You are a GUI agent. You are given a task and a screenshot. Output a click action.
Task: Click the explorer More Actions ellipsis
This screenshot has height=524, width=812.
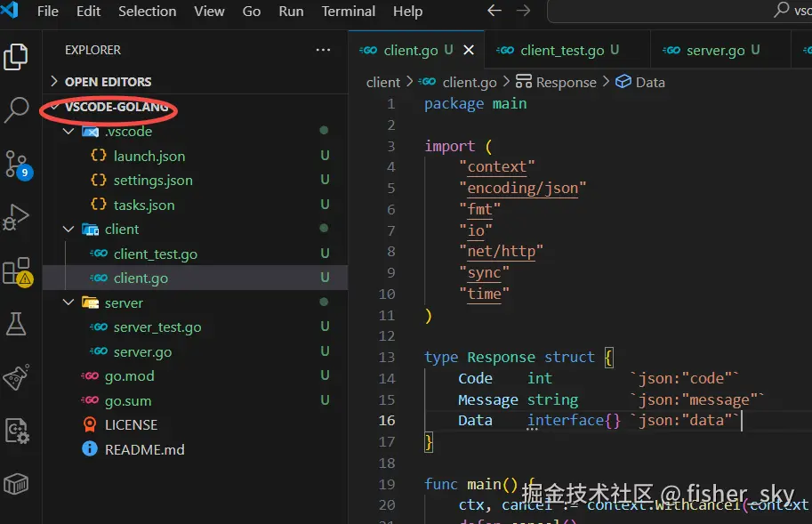click(x=323, y=51)
